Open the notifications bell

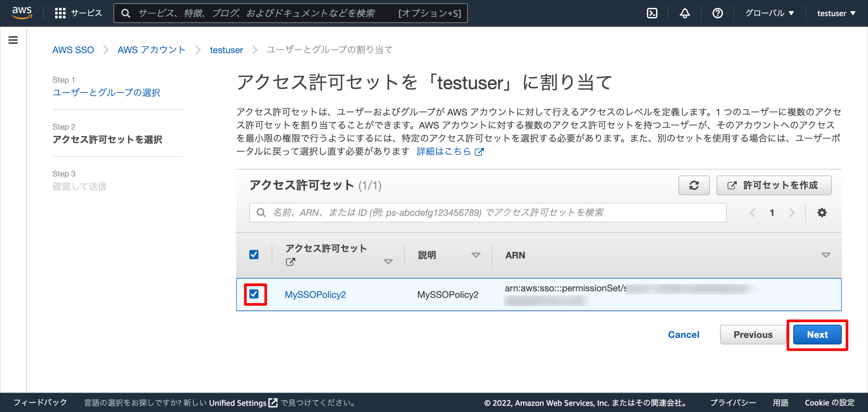click(684, 13)
